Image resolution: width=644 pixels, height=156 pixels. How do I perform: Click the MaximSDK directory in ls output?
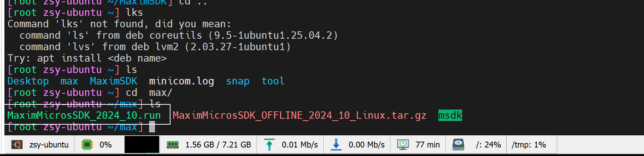tap(113, 81)
